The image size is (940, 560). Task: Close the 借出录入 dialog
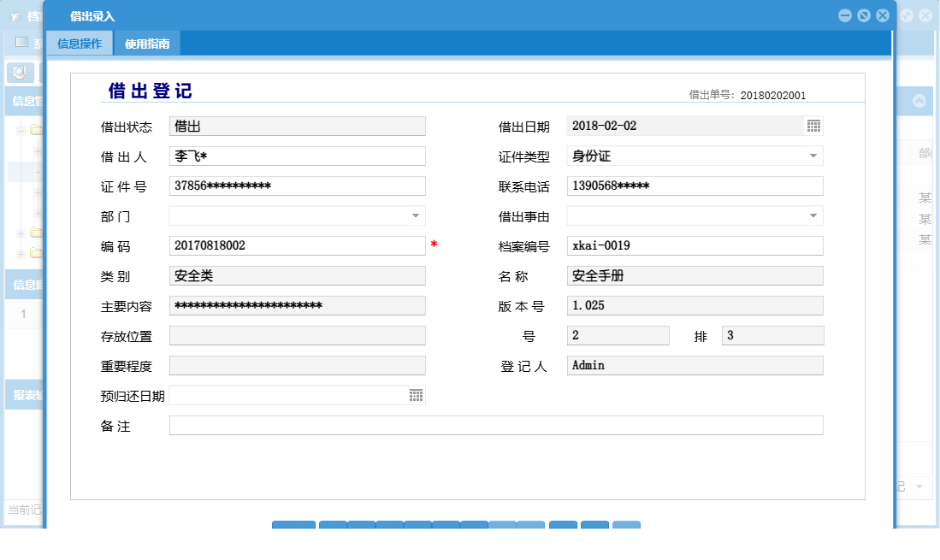pyautogui.click(x=883, y=15)
